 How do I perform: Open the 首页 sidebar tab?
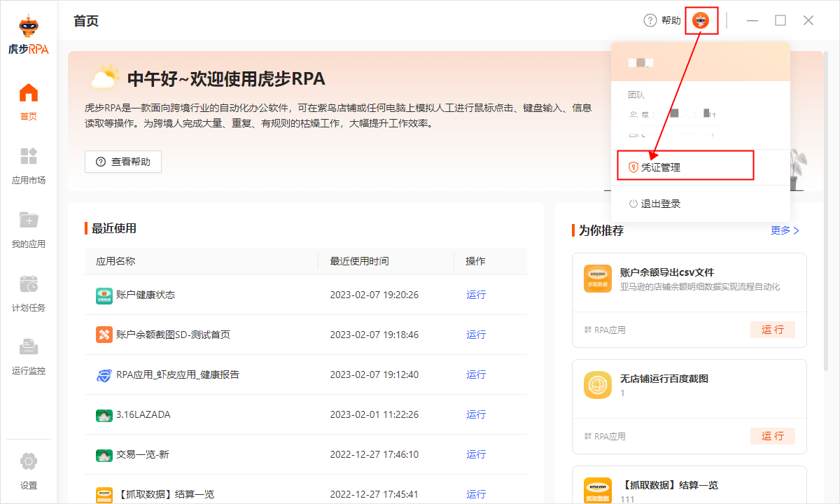click(x=29, y=102)
